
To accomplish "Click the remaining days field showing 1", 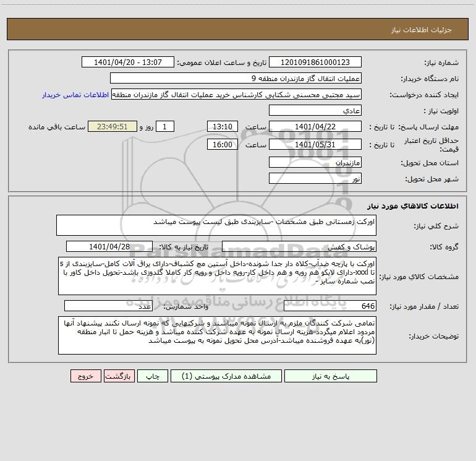I will [165, 126].
